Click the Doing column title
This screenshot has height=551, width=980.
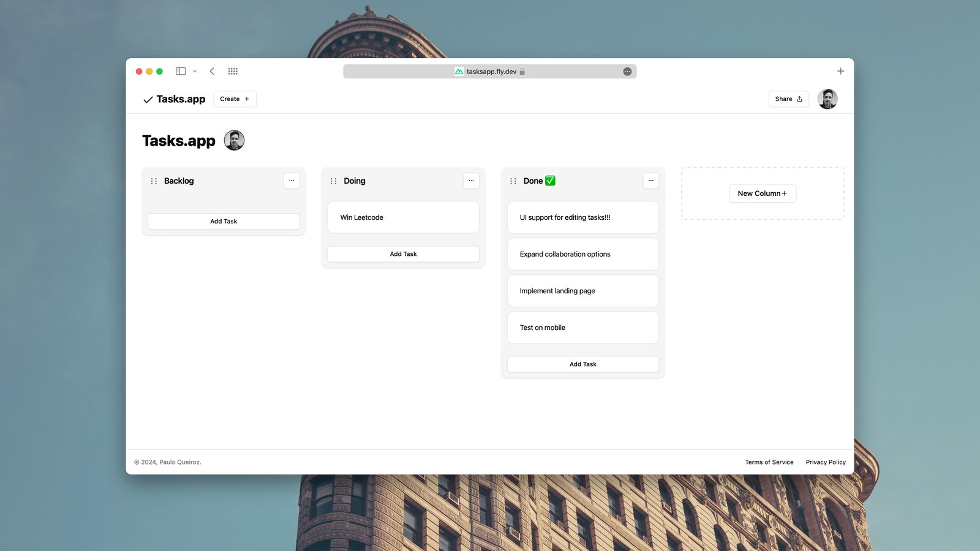(355, 181)
